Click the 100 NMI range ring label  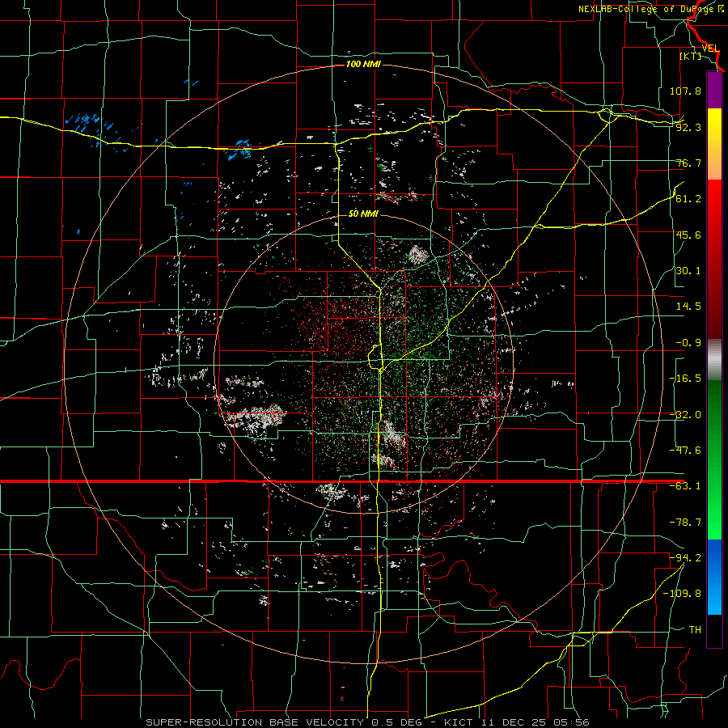pyautogui.click(x=363, y=64)
